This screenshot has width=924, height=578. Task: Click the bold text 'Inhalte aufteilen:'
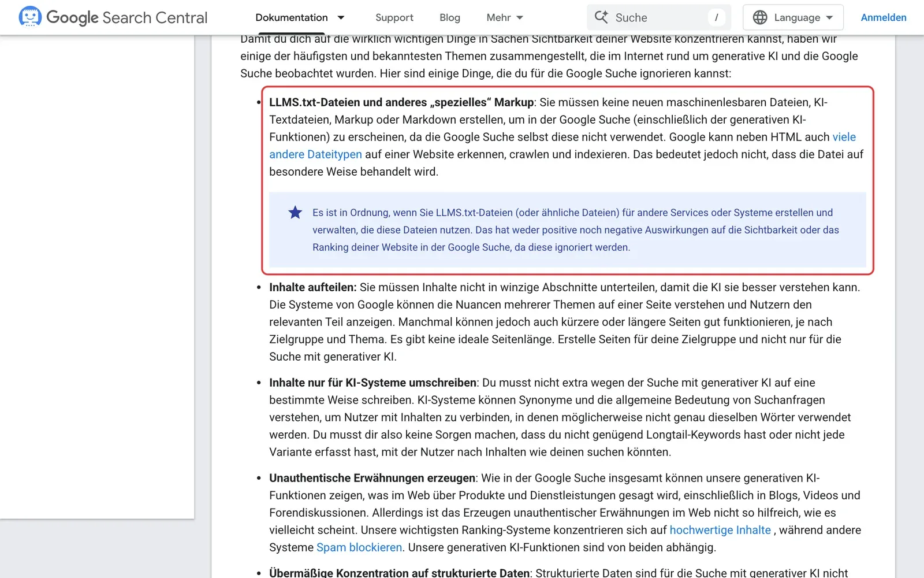313,287
